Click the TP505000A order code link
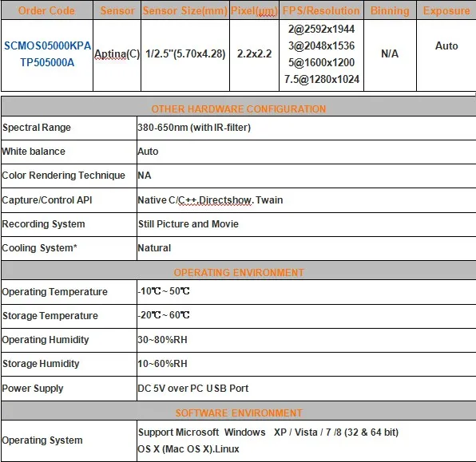 (47, 62)
